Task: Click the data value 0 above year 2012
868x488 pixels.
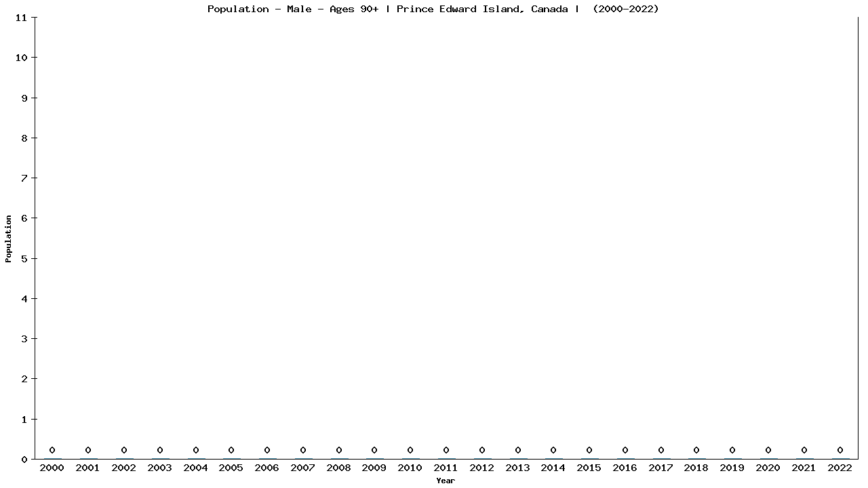Action: click(x=482, y=450)
